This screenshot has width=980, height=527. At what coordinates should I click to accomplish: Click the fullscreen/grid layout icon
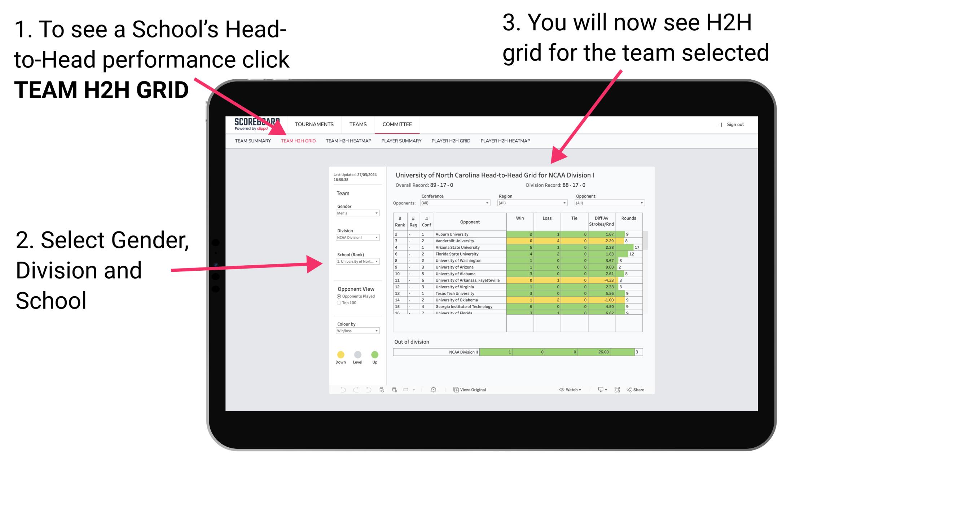pos(617,390)
